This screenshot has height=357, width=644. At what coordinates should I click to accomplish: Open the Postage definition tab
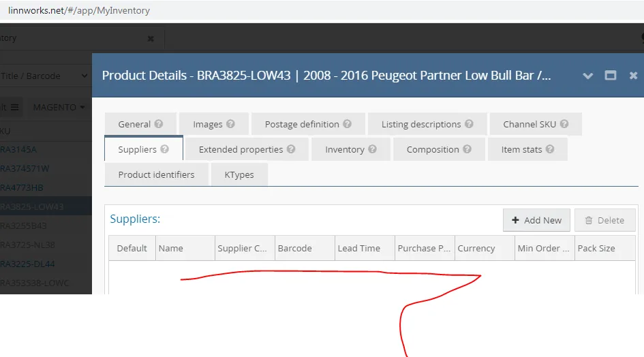tap(308, 124)
